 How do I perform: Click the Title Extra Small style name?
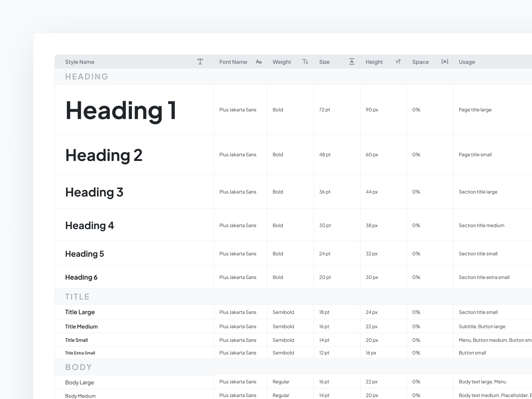[x=80, y=353]
